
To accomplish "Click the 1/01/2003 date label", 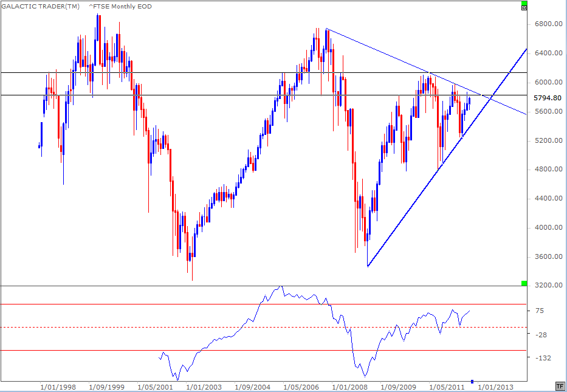I will (x=204, y=387).
